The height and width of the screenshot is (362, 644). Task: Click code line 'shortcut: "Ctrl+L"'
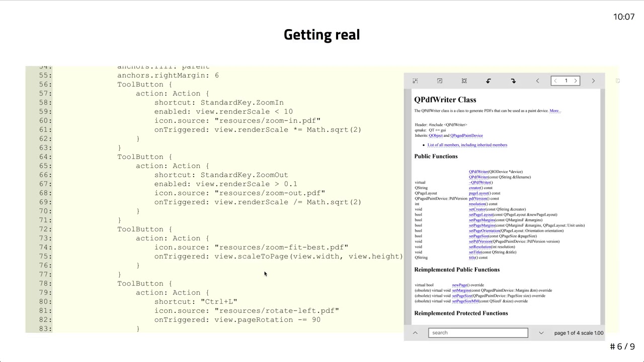tap(196, 302)
